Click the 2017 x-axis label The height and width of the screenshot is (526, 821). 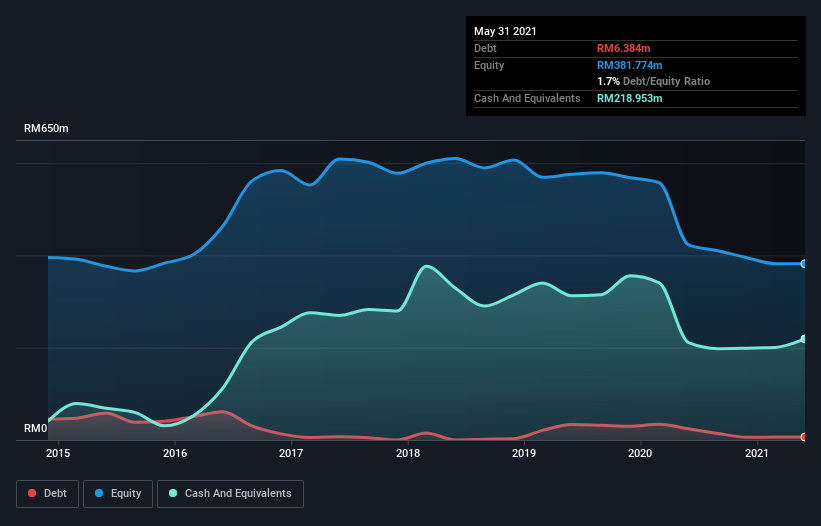pos(291,453)
